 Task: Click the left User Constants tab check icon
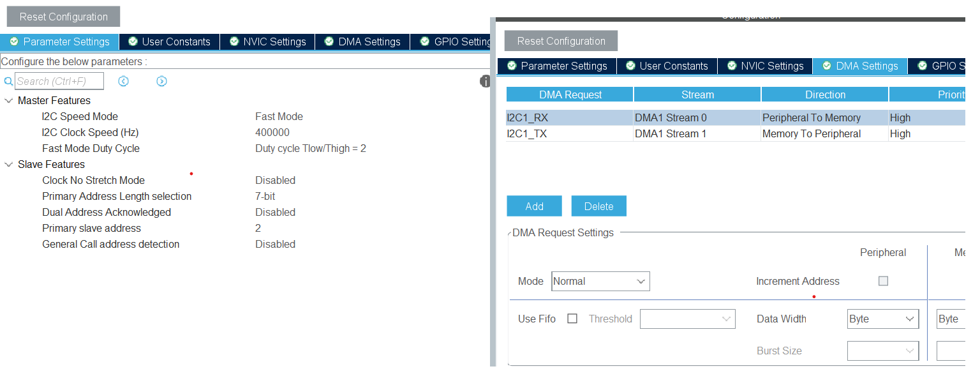click(133, 42)
